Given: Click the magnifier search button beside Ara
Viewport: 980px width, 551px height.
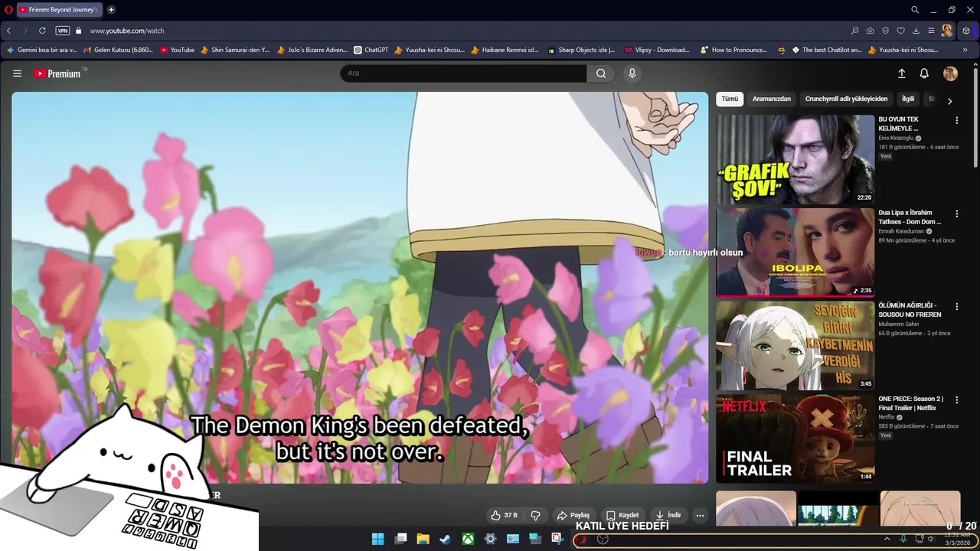Looking at the screenshot, I should (601, 73).
